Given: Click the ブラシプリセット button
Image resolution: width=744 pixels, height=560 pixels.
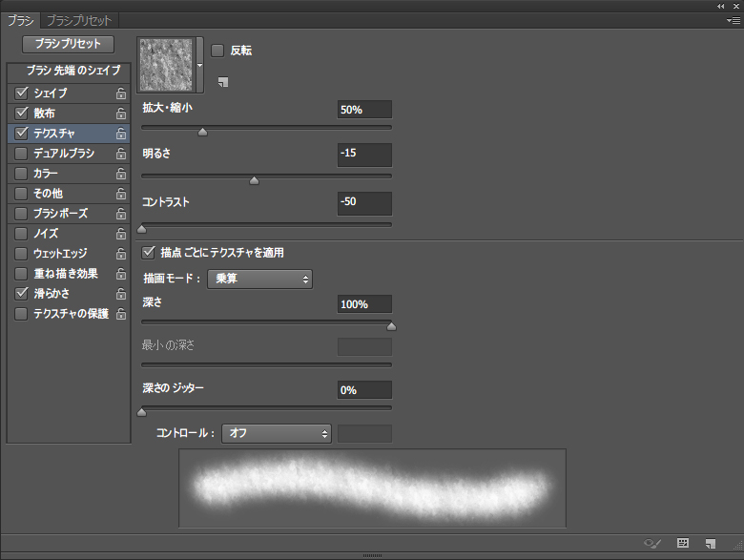Looking at the screenshot, I should pos(68,44).
